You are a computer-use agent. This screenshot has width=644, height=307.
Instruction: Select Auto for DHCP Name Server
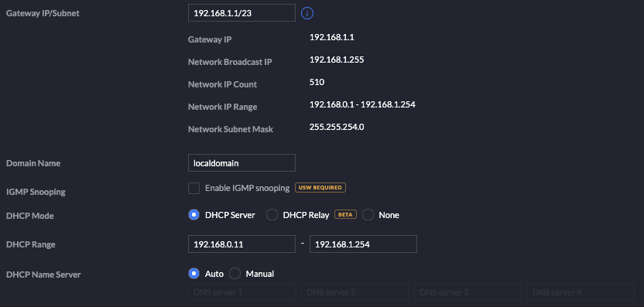point(194,274)
